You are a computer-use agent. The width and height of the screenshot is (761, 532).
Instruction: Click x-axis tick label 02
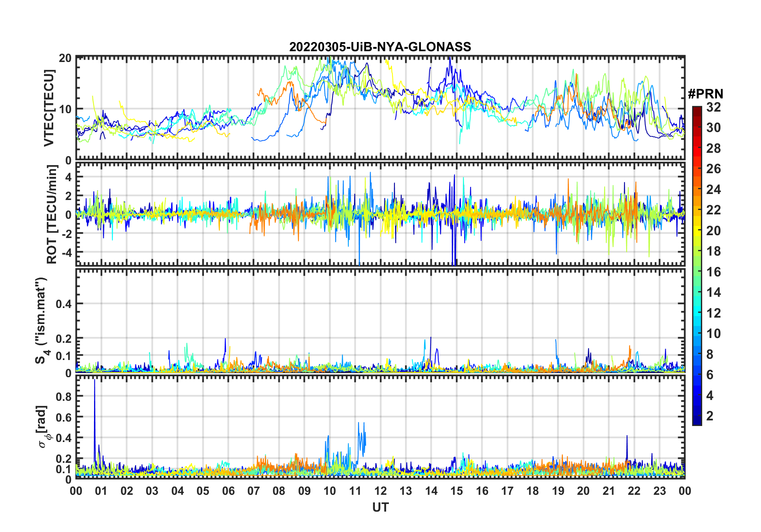pos(127,491)
